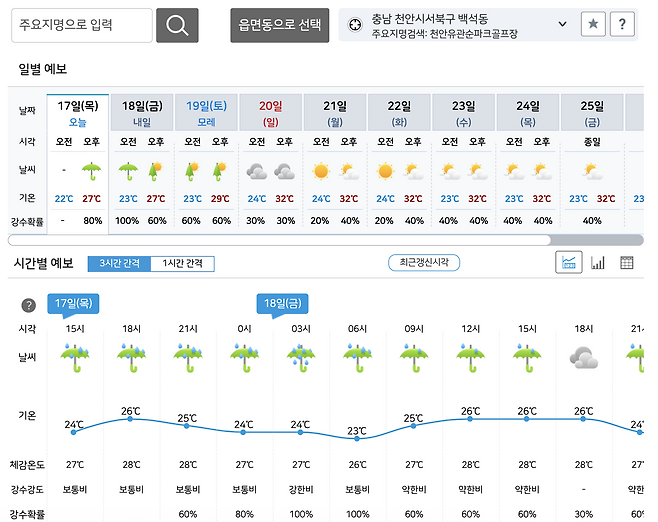Select the 3시간 간격 interval option
Viewport: 658px width, 522px height.
coord(118,264)
